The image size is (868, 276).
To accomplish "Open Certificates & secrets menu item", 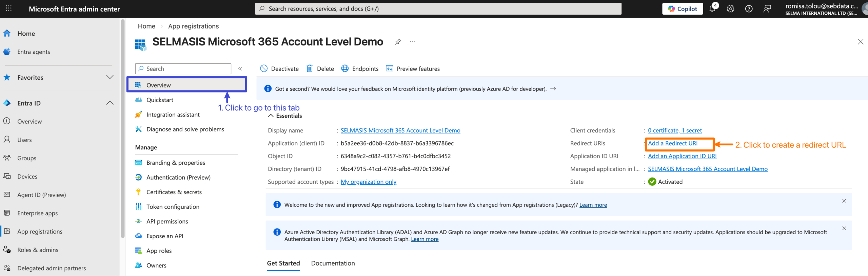I will click(174, 192).
